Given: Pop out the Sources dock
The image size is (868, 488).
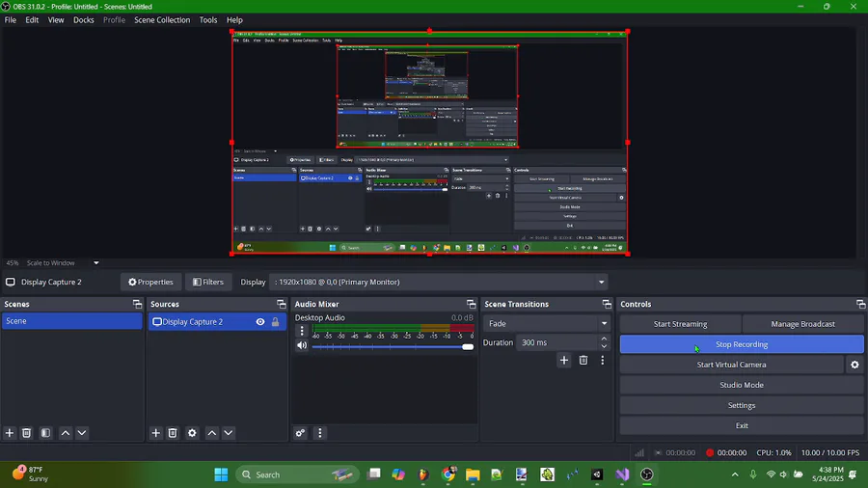Looking at the screenshot, I should point(282,304).
